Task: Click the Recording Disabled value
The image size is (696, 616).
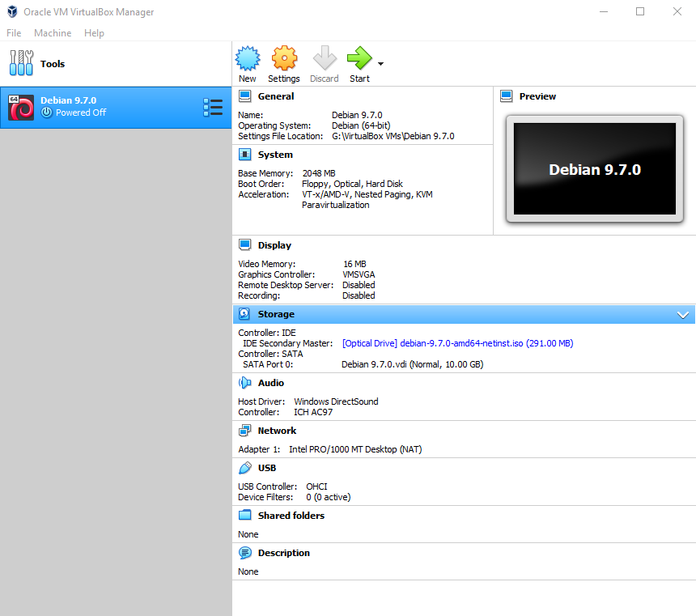Action: pyautogui.click(x=359, y=295)
